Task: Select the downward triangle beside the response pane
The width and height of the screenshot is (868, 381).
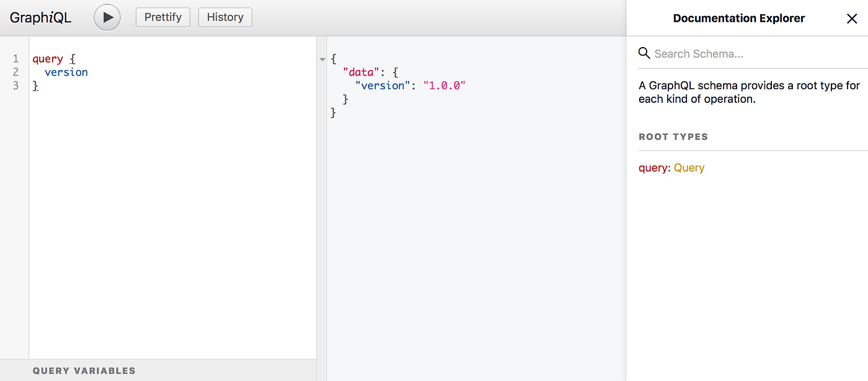Action: (x=322, y=58)
